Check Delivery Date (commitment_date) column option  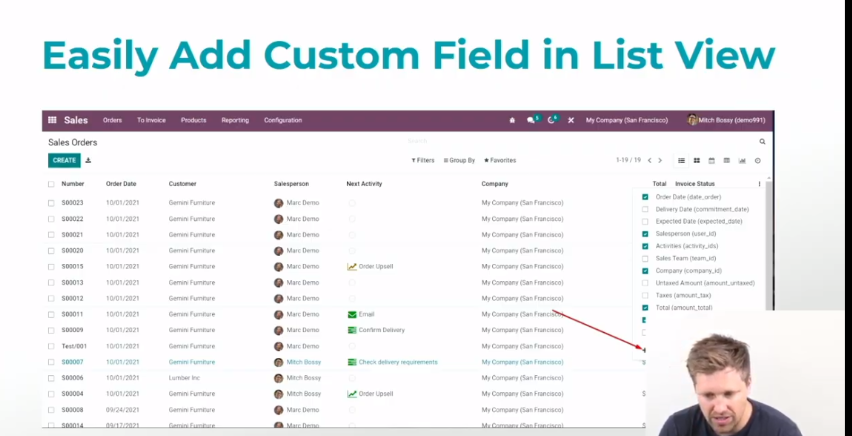tap(645, 209)
